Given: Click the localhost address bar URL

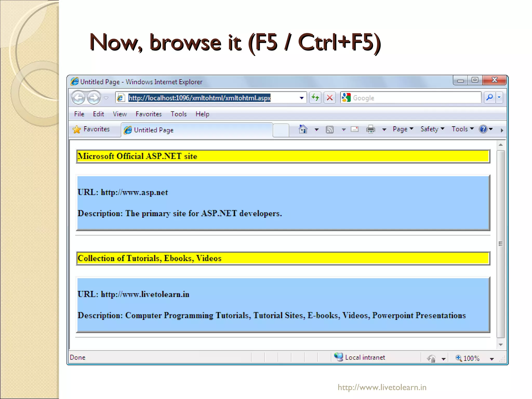Looking at the screenshot, I should click(199, 98).
